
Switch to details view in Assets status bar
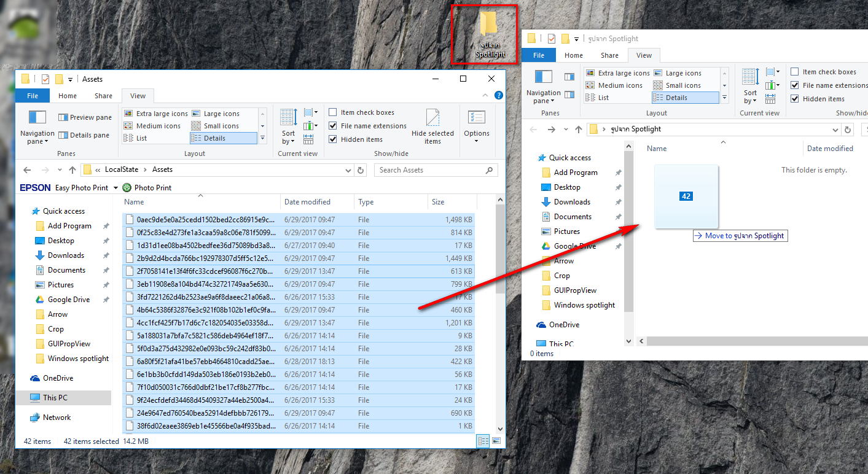[x=483, y=441]
